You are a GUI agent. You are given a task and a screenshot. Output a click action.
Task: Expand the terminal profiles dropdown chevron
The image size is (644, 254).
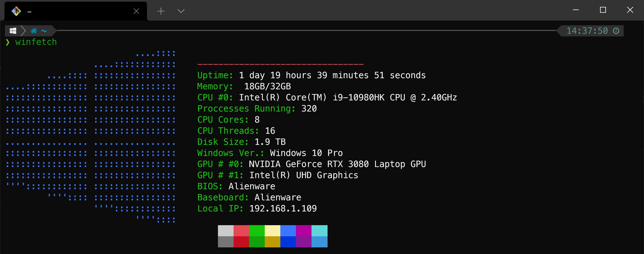click(181, 11)
